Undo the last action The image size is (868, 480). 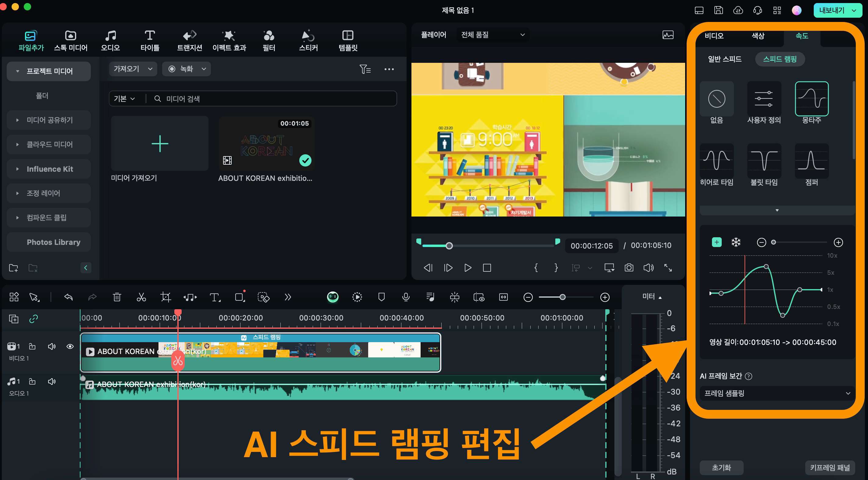(x=68, y=297)
